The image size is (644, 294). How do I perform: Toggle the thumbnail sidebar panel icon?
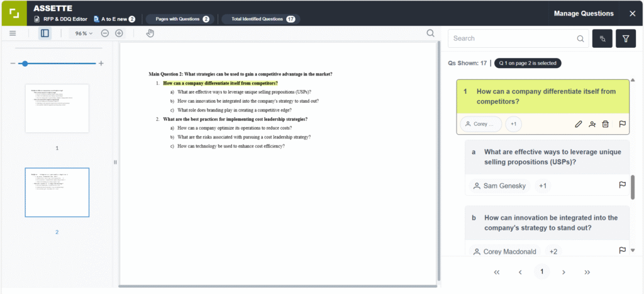(45, 33)
